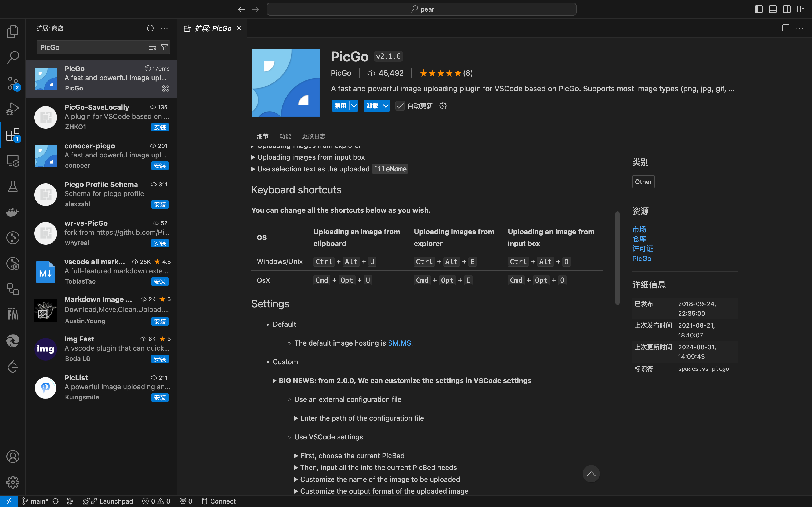812x507 pixels.
Task: Clear extension search results icon
Action: coord(152,47)
